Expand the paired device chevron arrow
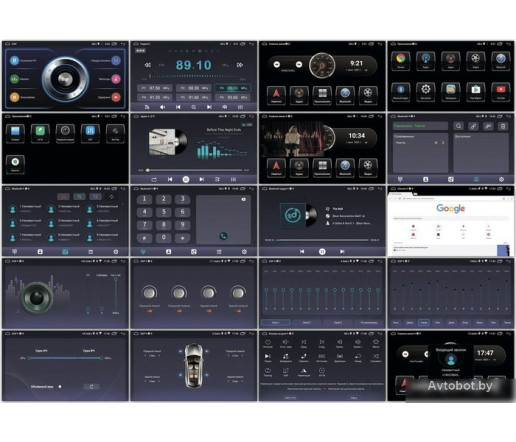 click(x=443, y=143)
